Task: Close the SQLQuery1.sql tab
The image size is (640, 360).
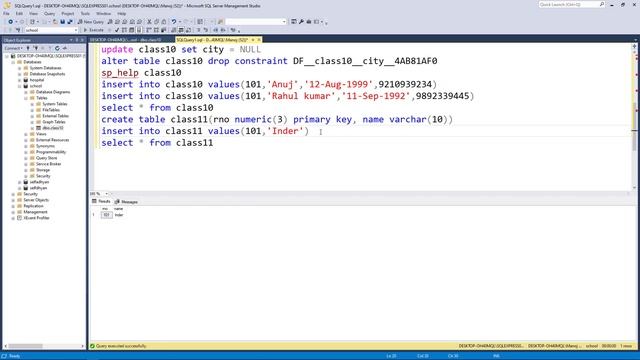Action: [x=259, y=40]
